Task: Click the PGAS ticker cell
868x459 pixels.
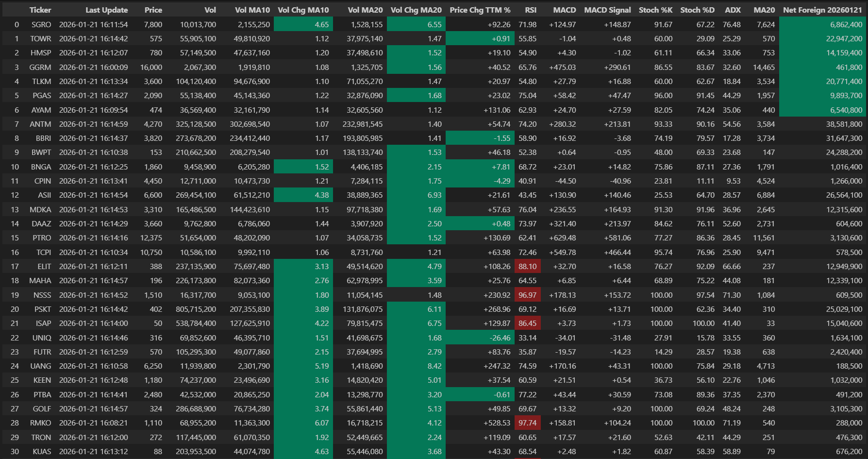Action: coord(42,95)
